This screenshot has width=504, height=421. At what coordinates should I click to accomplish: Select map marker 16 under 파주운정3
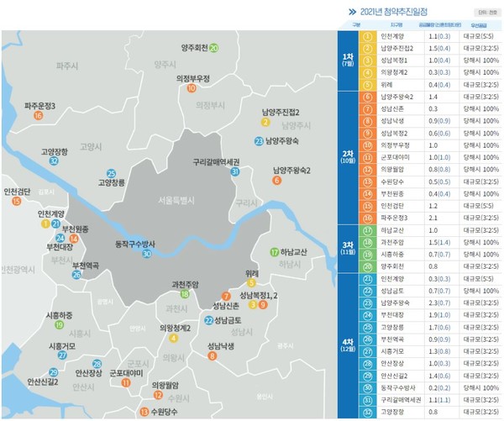coord(38,116)
